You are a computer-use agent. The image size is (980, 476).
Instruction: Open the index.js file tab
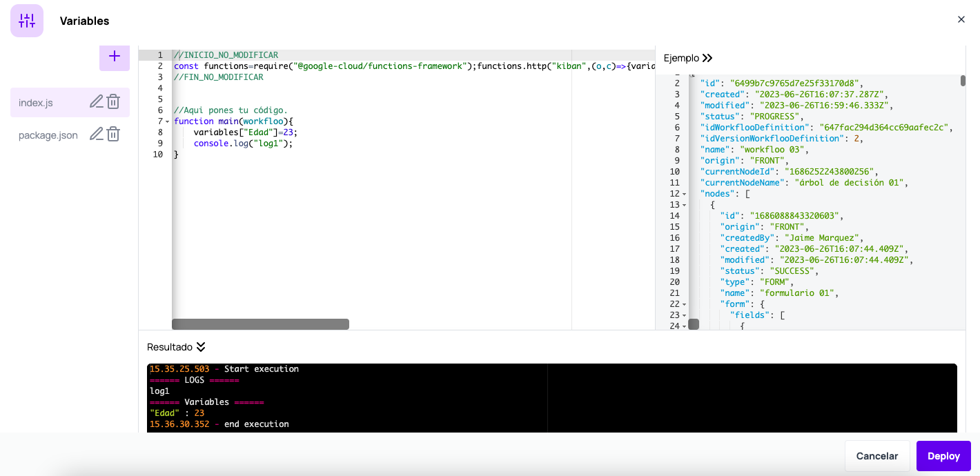[36, 103]
